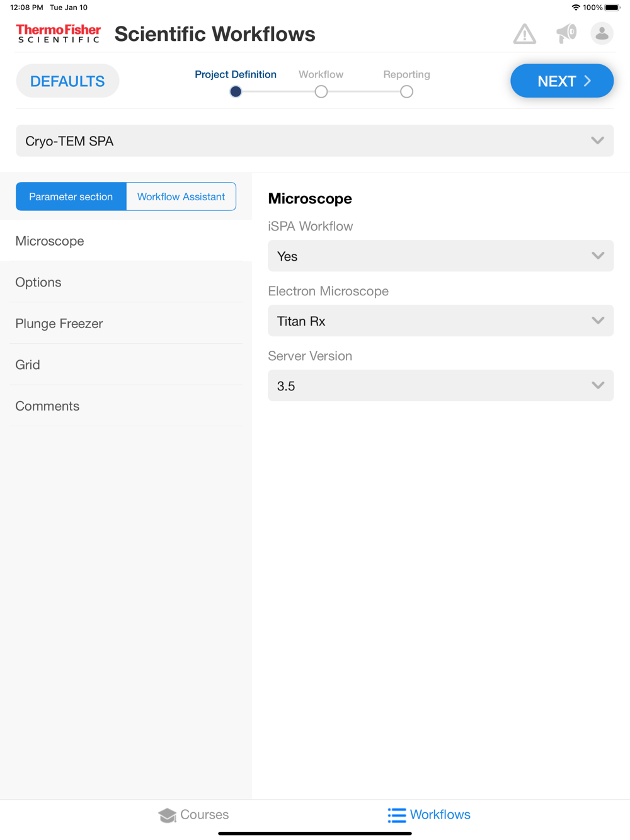Open the Server Version 3.5 dropdown
Image resolution: width=630 pixels, height=840 pixels.
point(441,385)
